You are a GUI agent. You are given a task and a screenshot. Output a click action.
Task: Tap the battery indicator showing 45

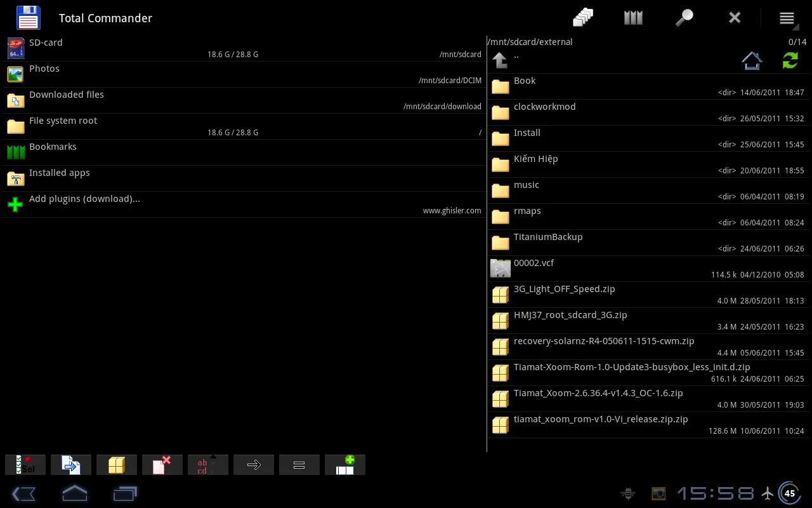pos(790,493)
